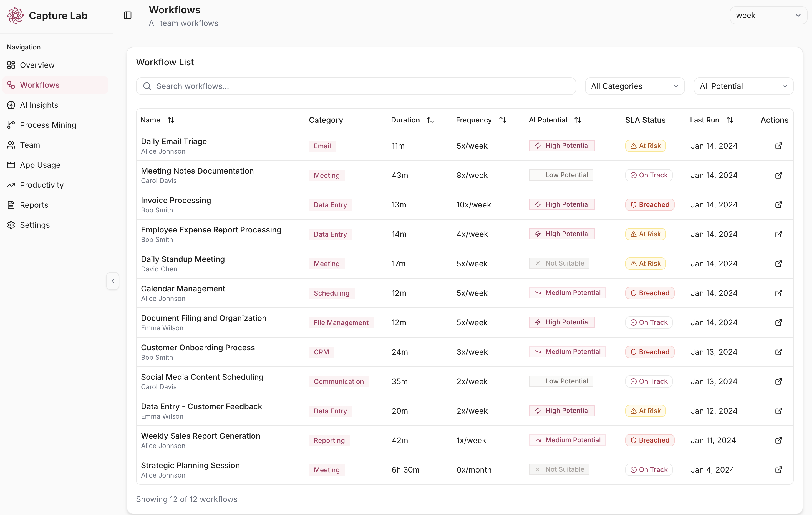The width and height of the screenshot is (812, 515).
Task: Select Reports in the navigation menu
Action: 34,205
